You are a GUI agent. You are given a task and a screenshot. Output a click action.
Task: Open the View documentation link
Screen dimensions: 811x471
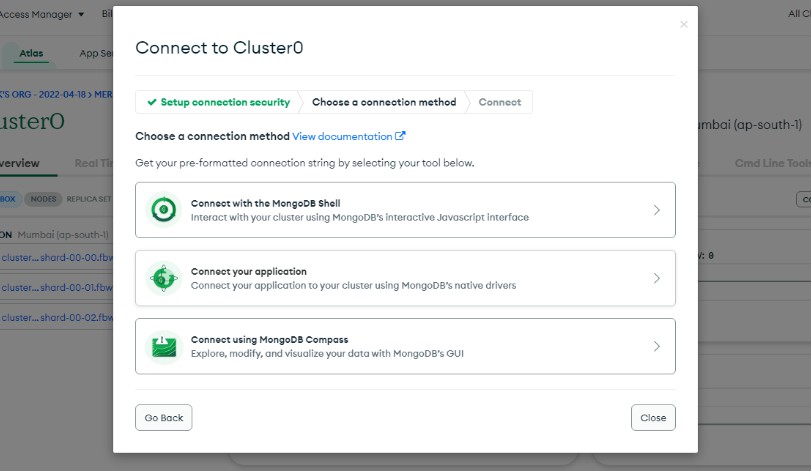342,136
